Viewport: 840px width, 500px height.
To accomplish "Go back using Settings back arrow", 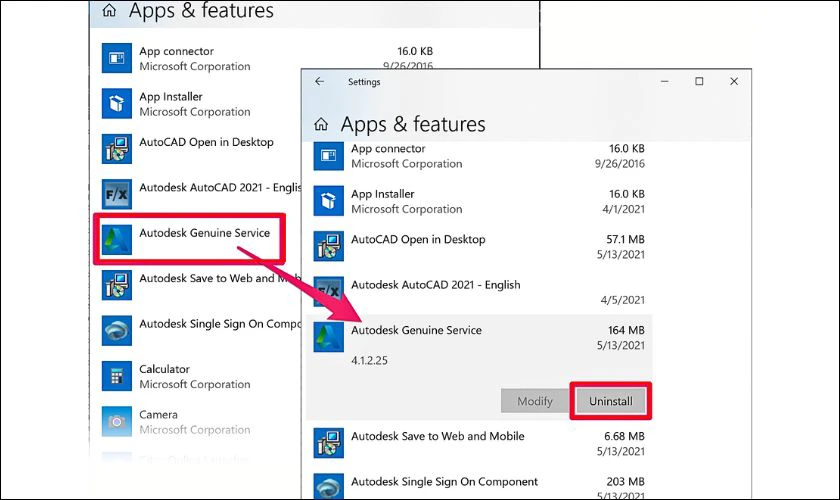I will pyautogui.click(x=320, y=81).
